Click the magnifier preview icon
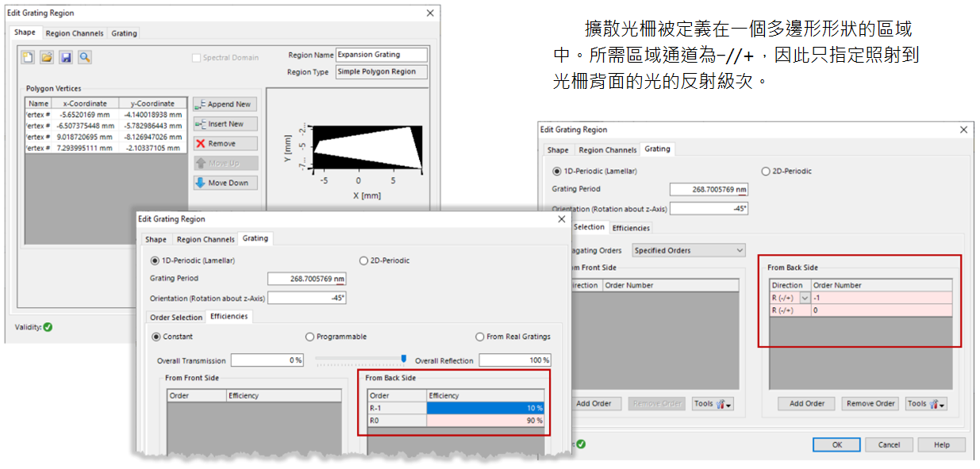The width and height of the screenshot is (980, 469). coord(84,57)
